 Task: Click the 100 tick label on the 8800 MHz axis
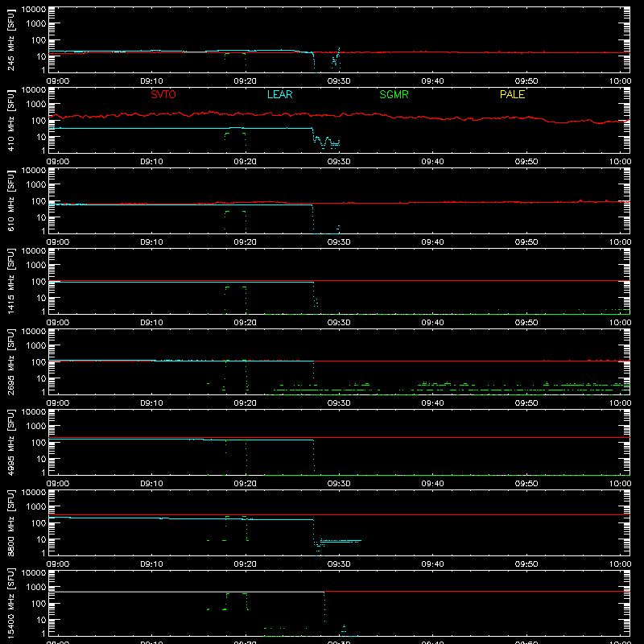39,522
